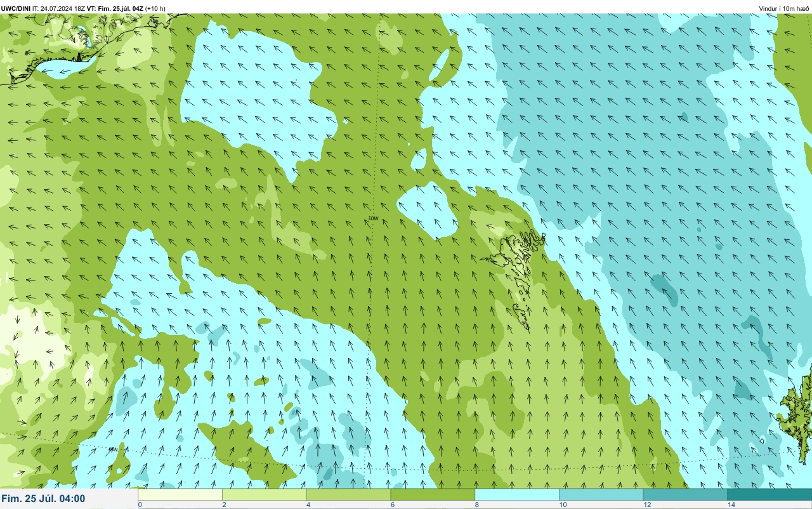The height and width of the screenshot is (509, 812).
Task: Click the legend value '6'
Action: tap(393, 505)
